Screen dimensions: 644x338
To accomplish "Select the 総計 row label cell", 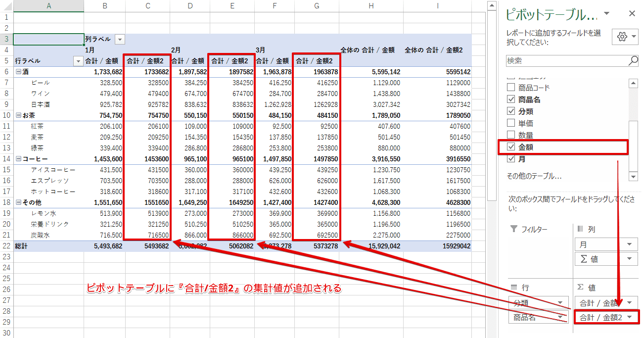I will (48, 246).
